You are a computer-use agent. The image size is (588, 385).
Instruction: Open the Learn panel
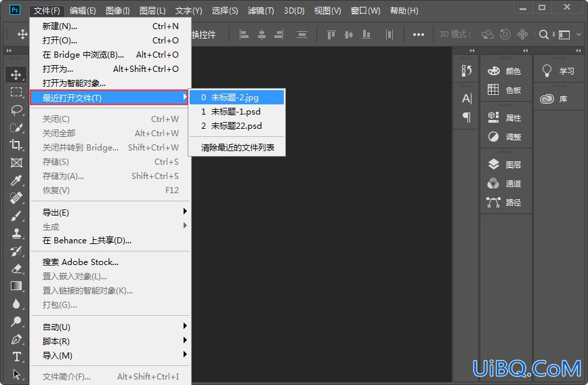[x=559, y=71]
